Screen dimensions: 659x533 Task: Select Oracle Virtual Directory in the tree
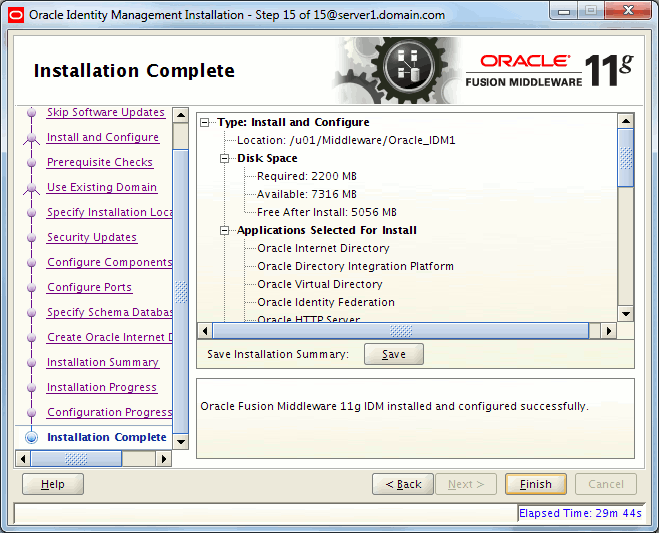pyautogui.click(x=320, y=285)
